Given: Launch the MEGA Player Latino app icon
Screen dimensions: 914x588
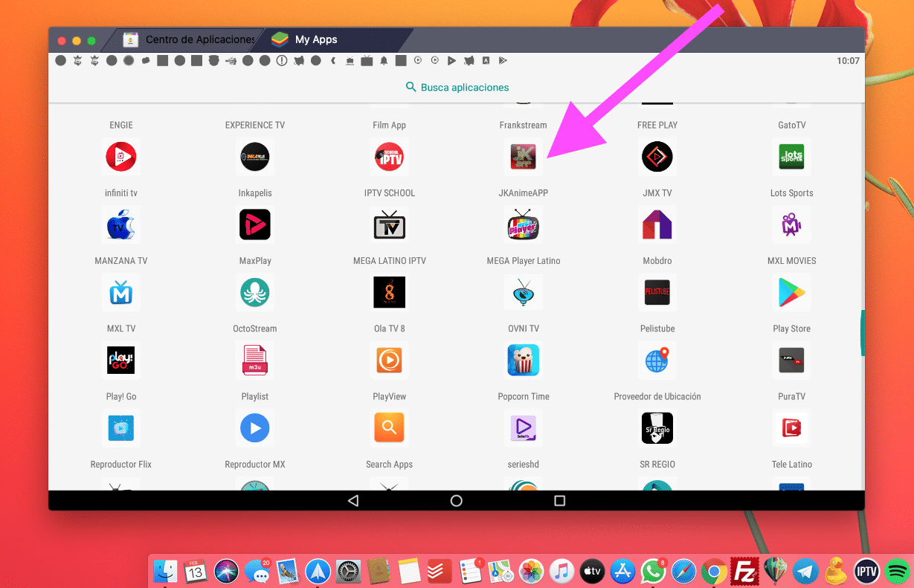Looking at the screenshot, I should pos(523,224).
